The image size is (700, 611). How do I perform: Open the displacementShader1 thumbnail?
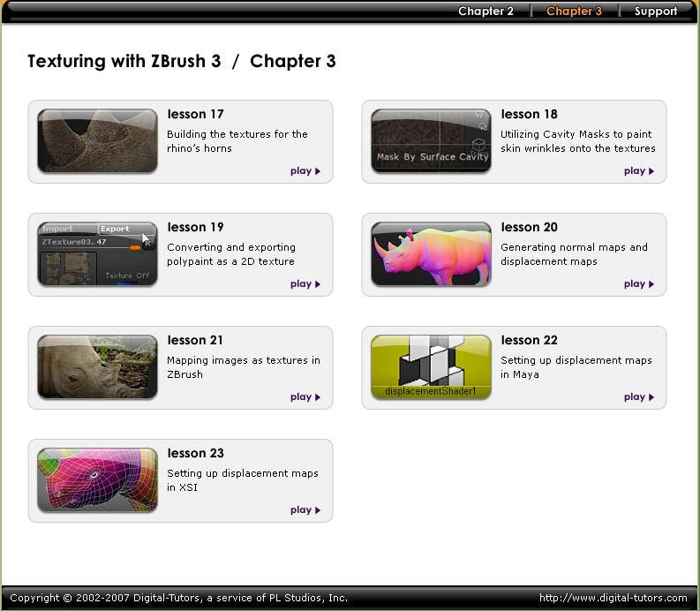[432, 366]
